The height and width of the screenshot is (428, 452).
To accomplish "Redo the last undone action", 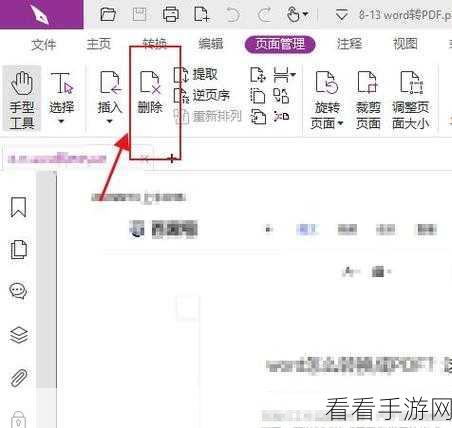I will pyautogui.click(x=264, y=15).
